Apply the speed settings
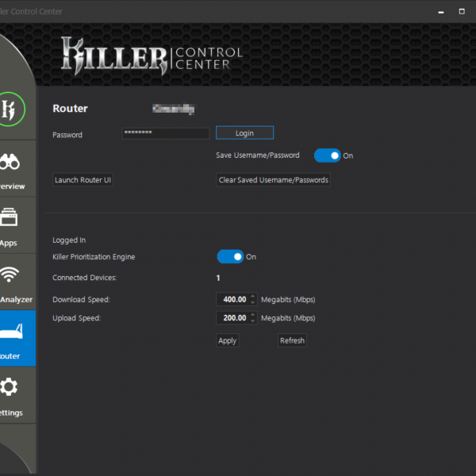The height and width of the screenshot is (476, 476). click(x=227, y=340)
